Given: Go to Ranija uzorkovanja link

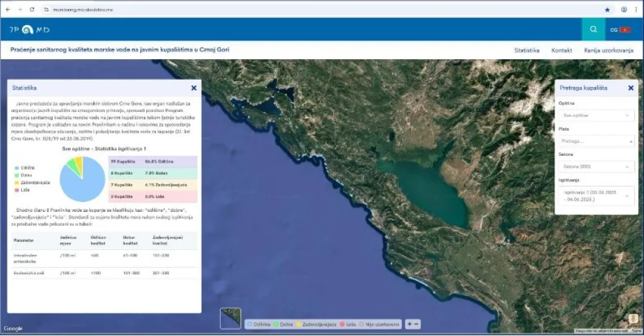Looking at the screenshot, I should point(609,50).
